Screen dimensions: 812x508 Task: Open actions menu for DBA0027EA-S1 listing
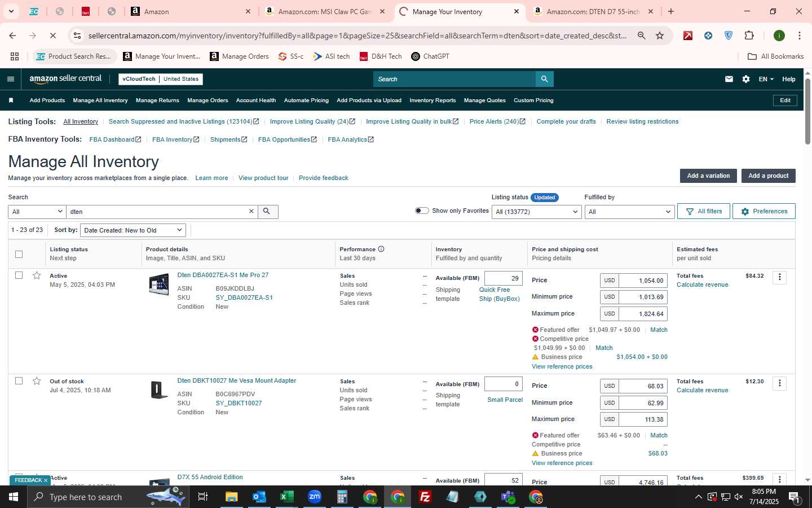tap(779, 277)
